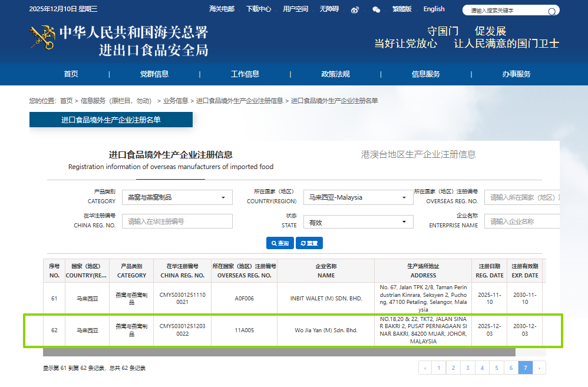
Task: Go to page 1 in pagination
Action: 439,368
